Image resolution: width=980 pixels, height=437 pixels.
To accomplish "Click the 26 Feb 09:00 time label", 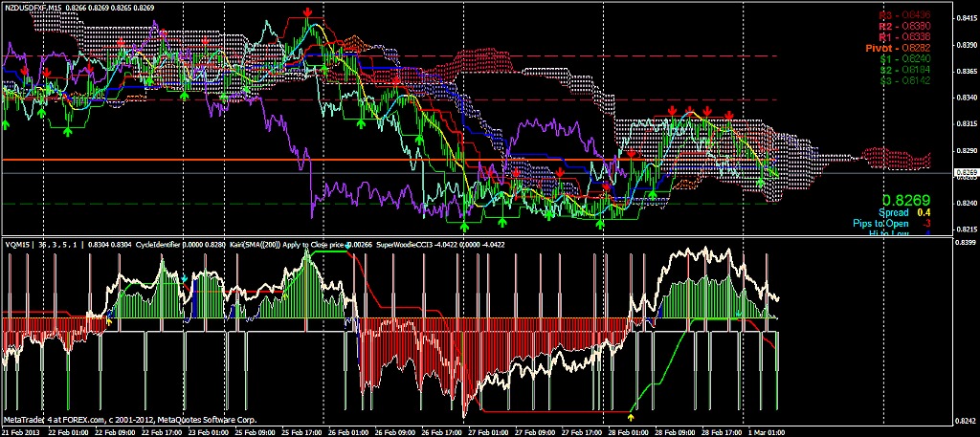I will (x=396, y=431).
